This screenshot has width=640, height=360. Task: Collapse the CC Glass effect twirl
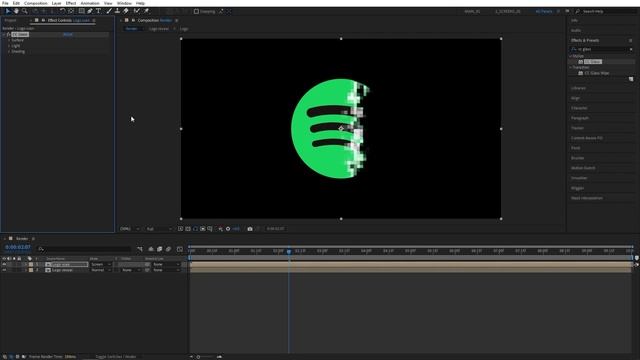click(4, 35)
